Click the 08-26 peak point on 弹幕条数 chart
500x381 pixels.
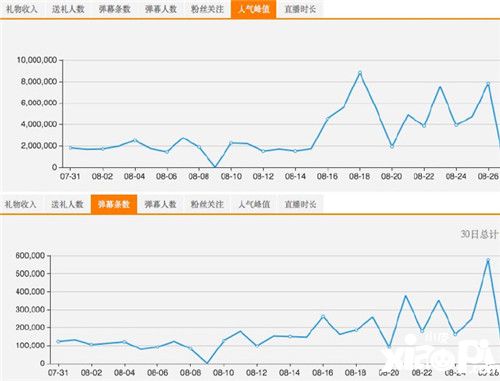(x=488, y=260)
